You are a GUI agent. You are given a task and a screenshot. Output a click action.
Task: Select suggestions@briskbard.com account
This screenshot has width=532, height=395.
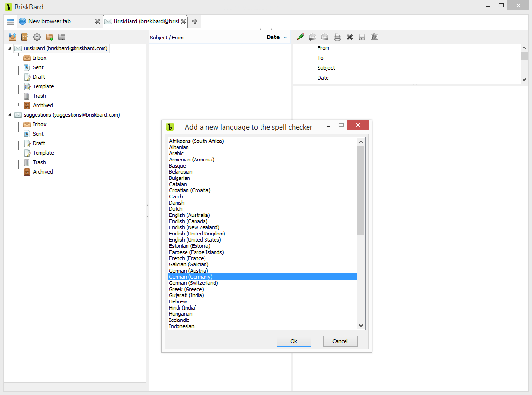[72, 115]
